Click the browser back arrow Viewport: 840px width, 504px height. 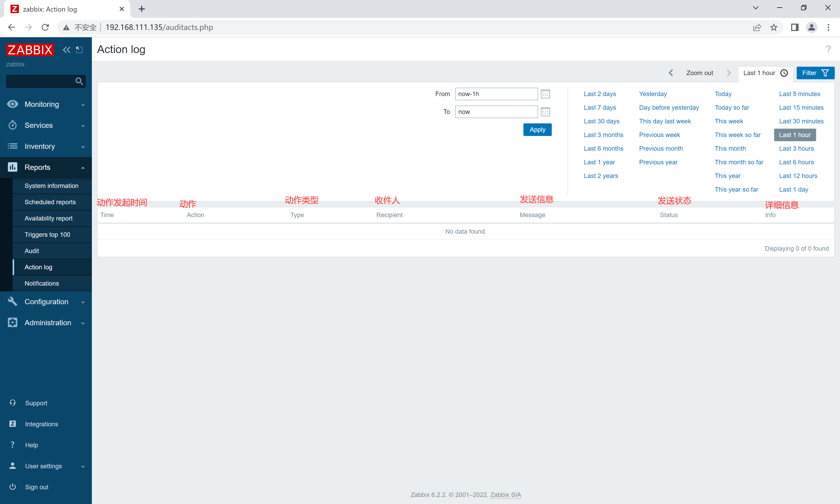click(x=12, y=27)
